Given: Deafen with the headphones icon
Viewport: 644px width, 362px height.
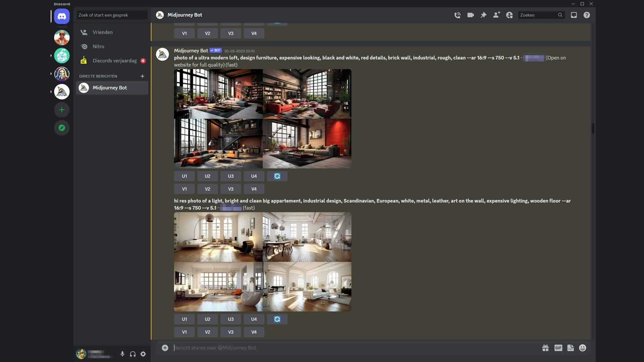Looking at the screenshot, I should 133,354.
